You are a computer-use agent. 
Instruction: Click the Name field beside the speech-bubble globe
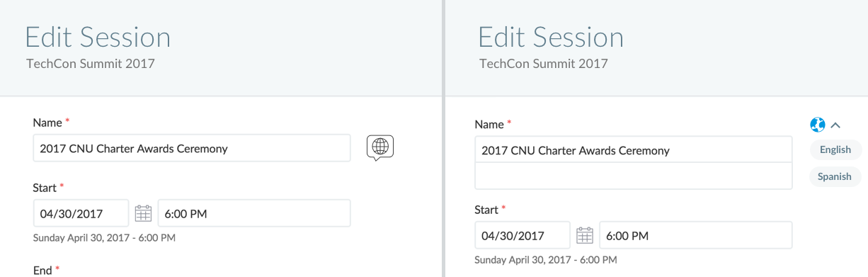click(192, 148)
